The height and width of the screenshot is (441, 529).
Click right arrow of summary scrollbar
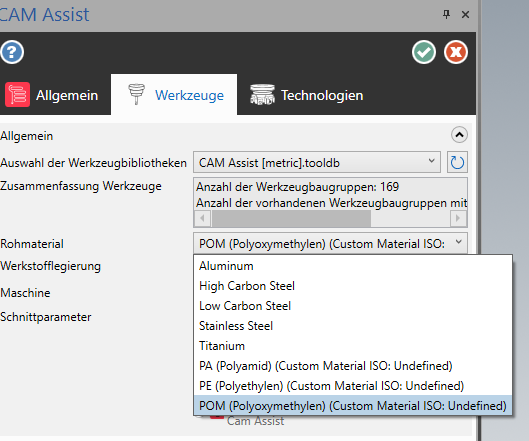click(458, 218)
